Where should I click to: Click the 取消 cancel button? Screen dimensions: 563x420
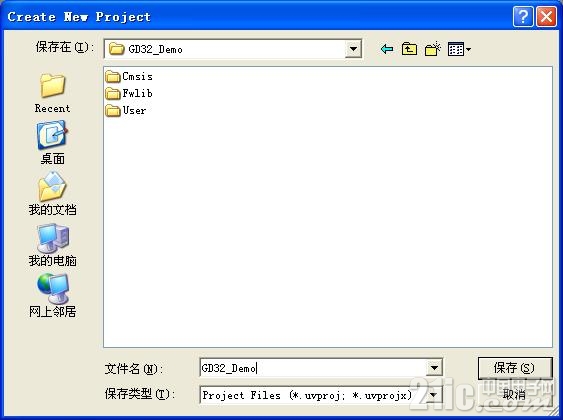tap(515, 395)
